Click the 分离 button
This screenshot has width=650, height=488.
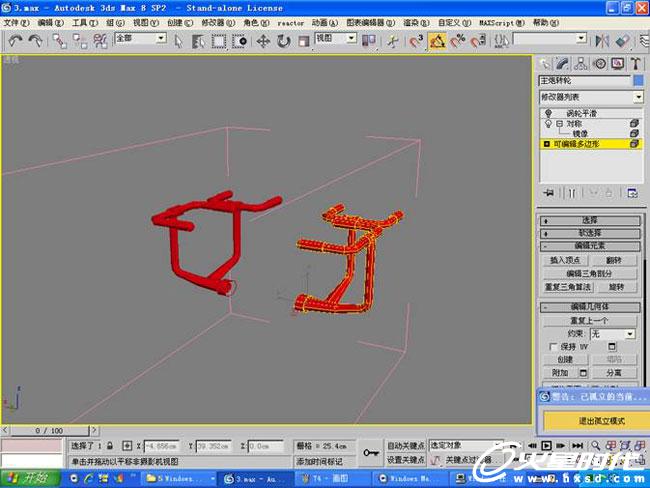(614, 373)
